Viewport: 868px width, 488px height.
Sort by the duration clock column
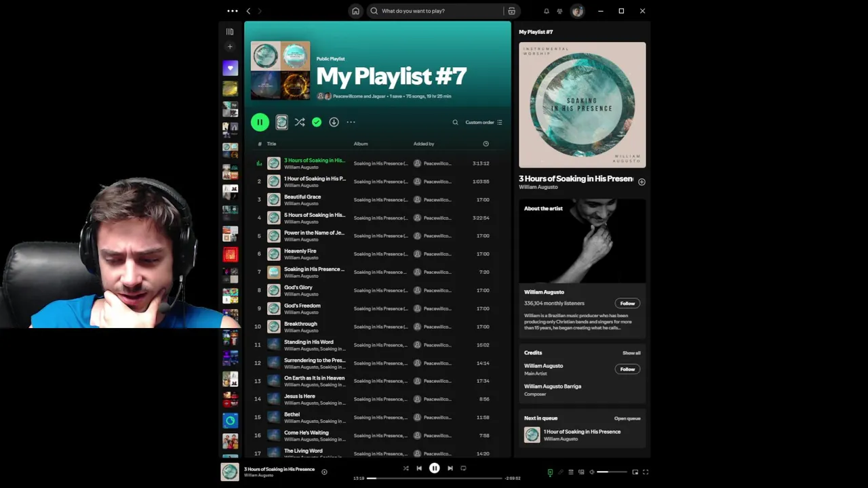coord(486,144)
